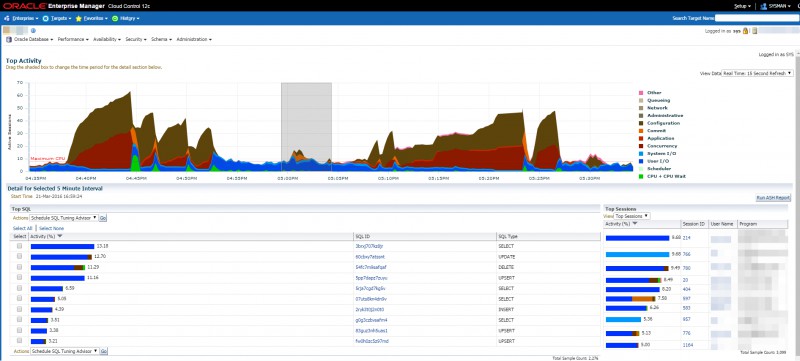Image resolution: width=800 pixels, height=361 pixels.
Task: Tick checkbox for SQL with 13.18 activity
Action: tap(19, 246)
